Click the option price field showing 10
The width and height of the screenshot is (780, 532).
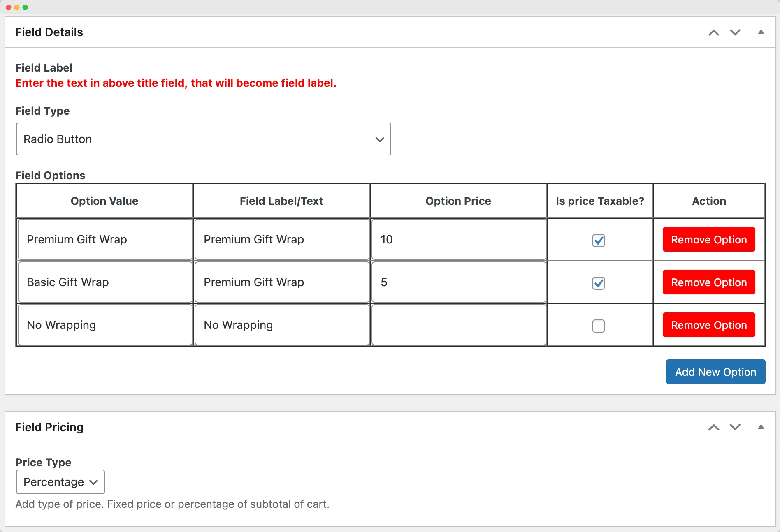pos(459,239)
